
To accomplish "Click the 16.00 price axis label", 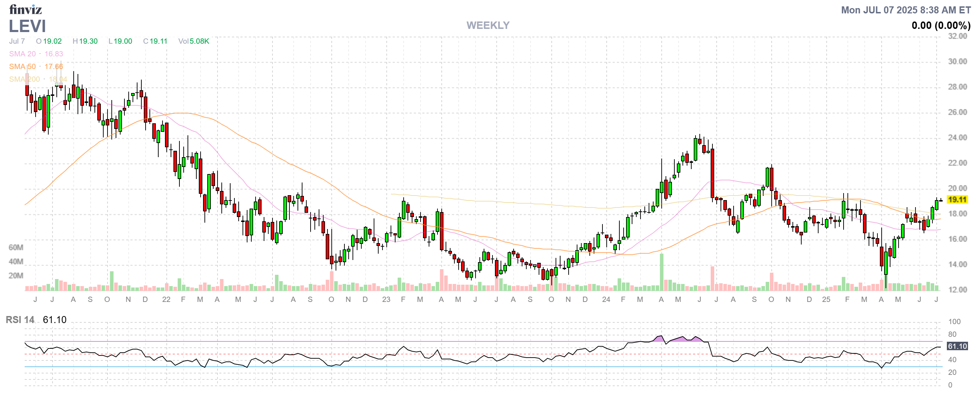I will coord(957,239).
